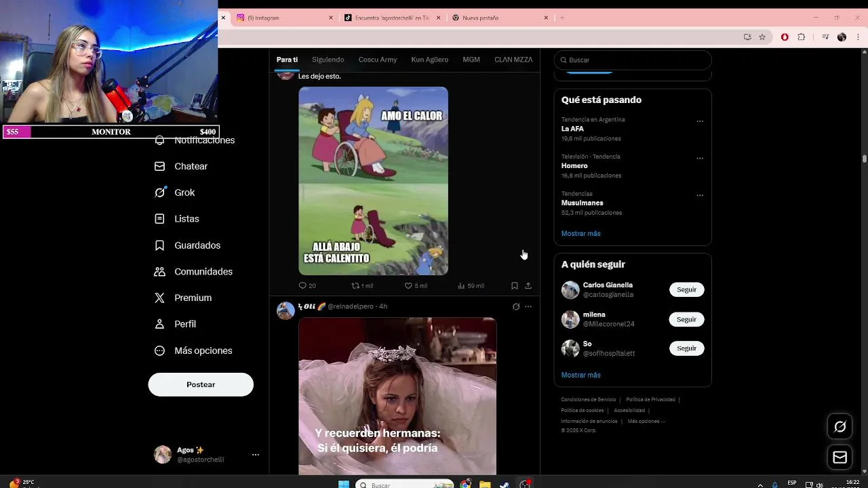Open Comunidades in the sidebar
This screenshot has width=868, height=488.
tap(193, 272)
